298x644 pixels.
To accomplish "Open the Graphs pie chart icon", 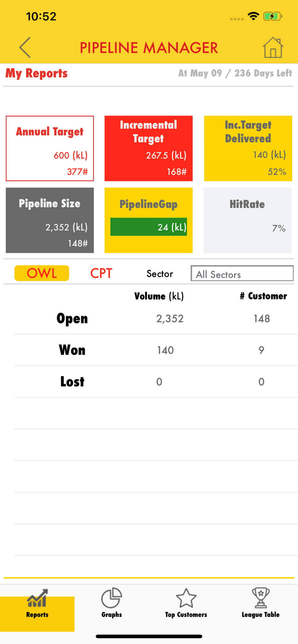I will coord(112,598).
